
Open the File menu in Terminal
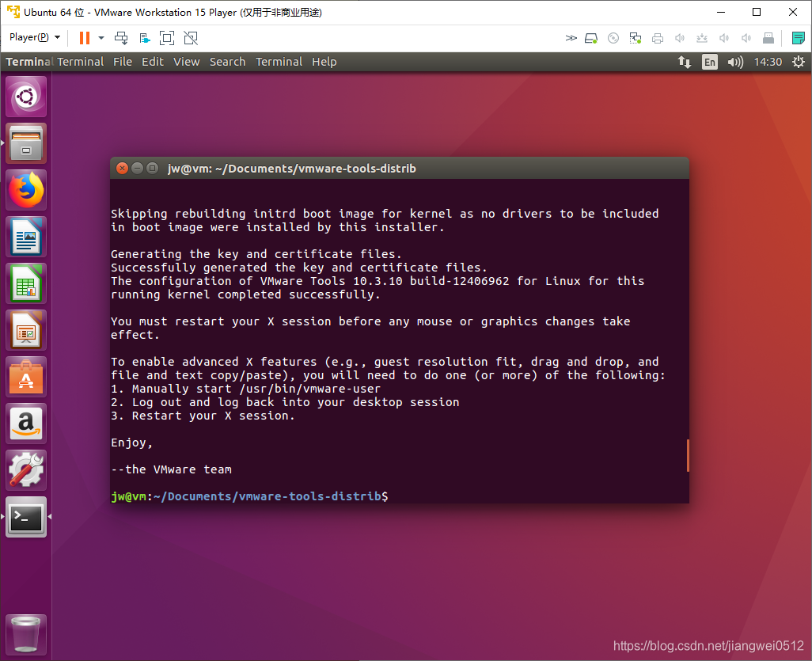point(123,62)
